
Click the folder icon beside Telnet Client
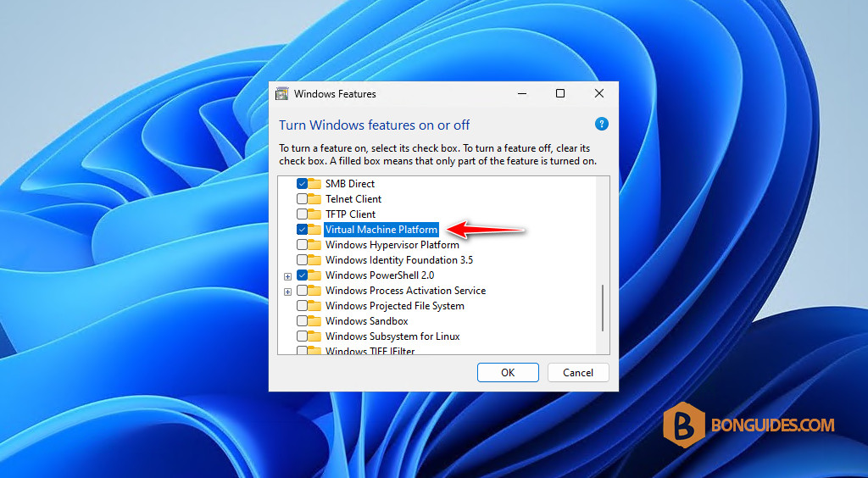314,198
